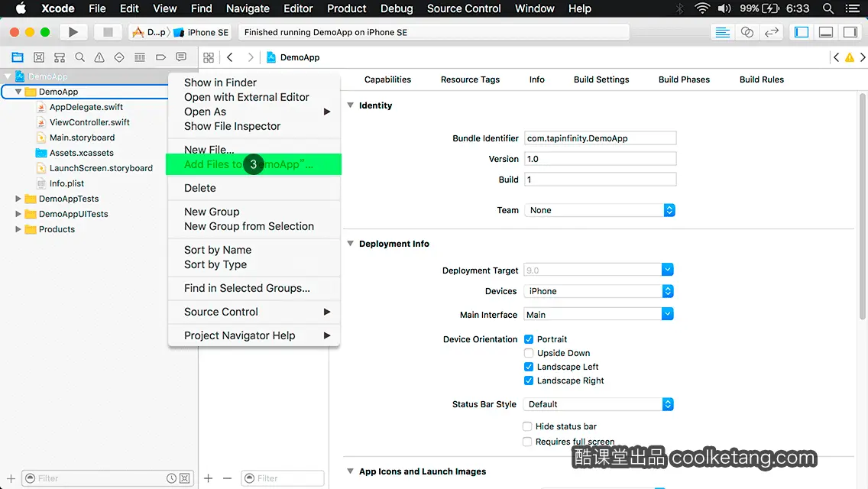Click the Bundle Identifier field
The height and width of the screenshot is (489, 868).
[x=600, y=138]
